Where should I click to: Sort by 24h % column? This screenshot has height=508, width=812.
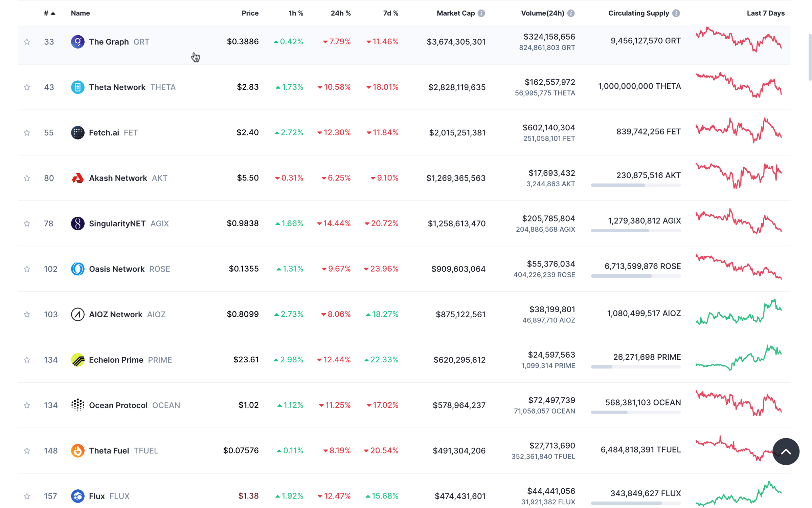[x=341, y=13]
